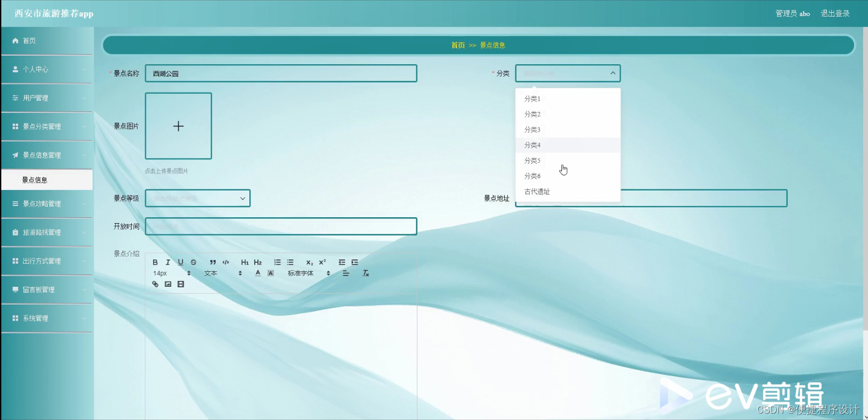Click the 开放时间 input field
Viewport: 868px width, 420px height.
281,226
